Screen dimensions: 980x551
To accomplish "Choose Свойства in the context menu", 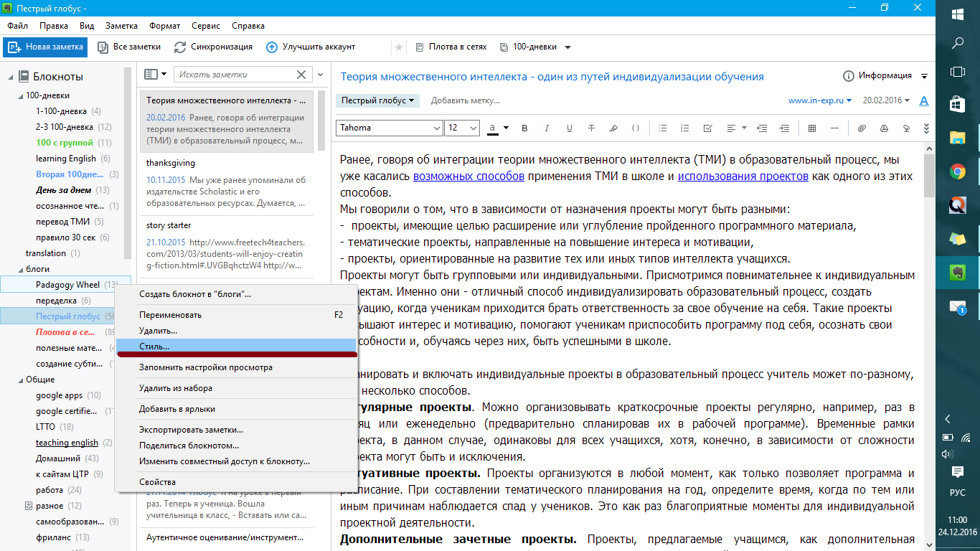I will pos(237,482).
